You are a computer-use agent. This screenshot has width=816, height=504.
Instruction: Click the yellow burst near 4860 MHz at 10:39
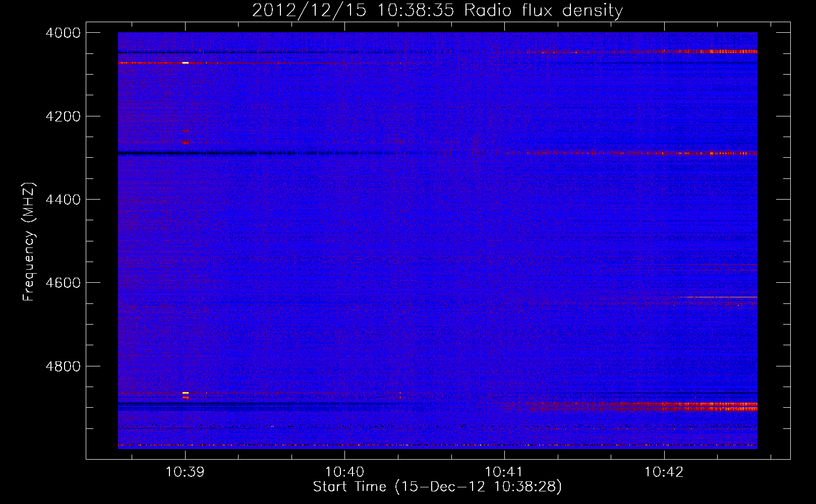coord(185,393)
